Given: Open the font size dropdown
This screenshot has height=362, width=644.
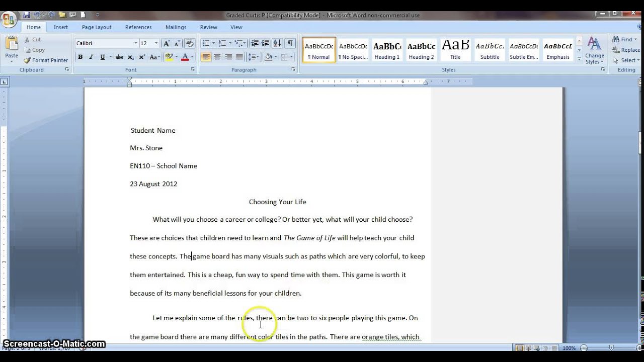Looking at the screenshot, I should (x=156, y=43).
